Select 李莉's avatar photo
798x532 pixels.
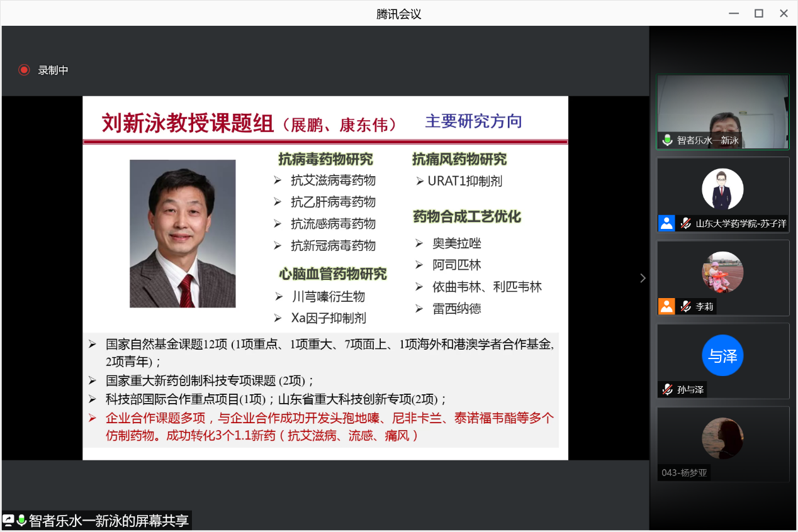tap(722, 272)
